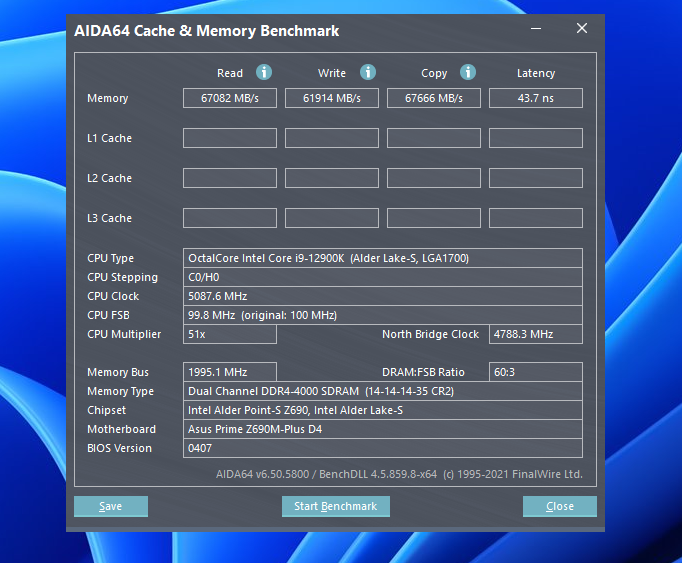Screen dimensions: 682x563
Task: Click BIOS Version value 0407
Action: tap(383, 448)
